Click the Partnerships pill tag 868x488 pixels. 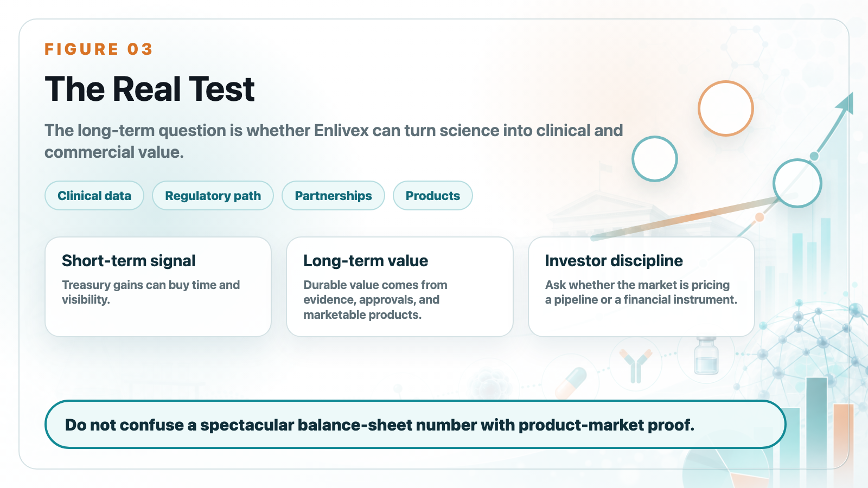pyautogui.click(x=333, y=196)
